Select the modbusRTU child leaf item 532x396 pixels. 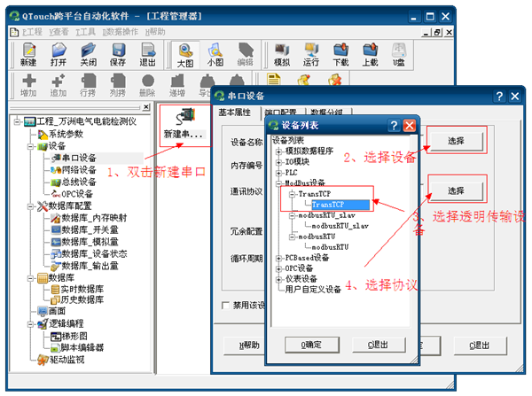click(x=330, y=247)
